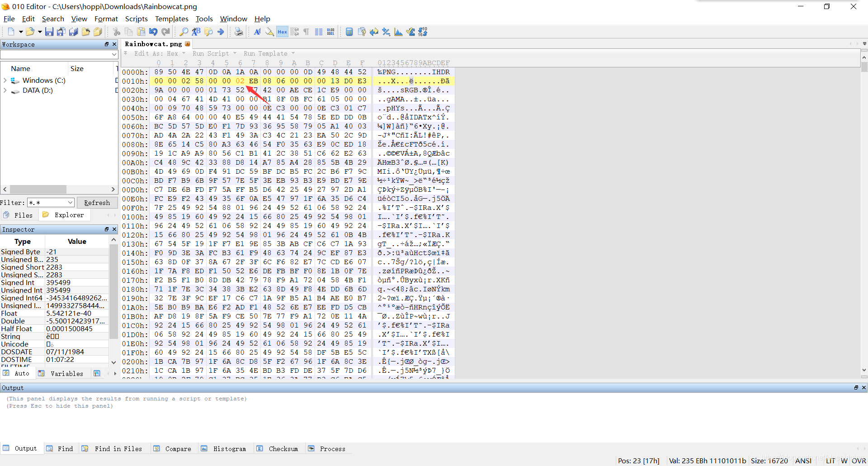Open the Checksum bottom tab
The width and height of the screenshot is (868, 466).
point(278,449)
